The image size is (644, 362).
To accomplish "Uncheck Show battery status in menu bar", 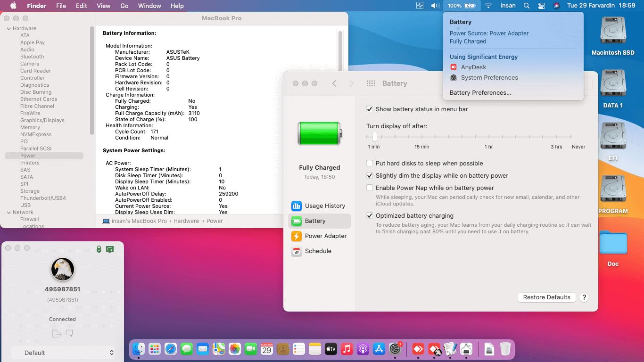I will [x=370, y=109].
